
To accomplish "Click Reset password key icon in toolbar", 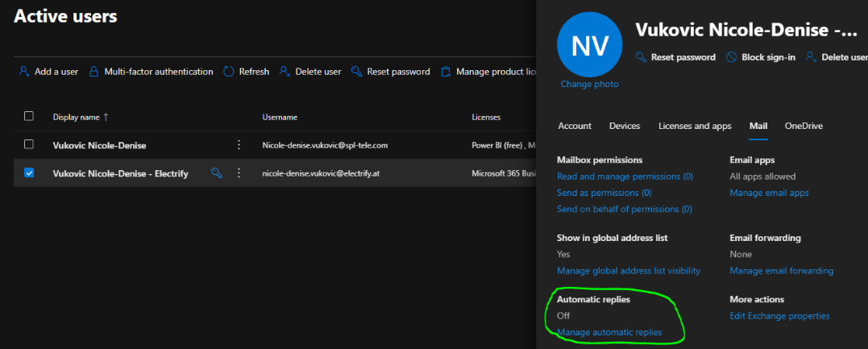I will tap(357, 72).
